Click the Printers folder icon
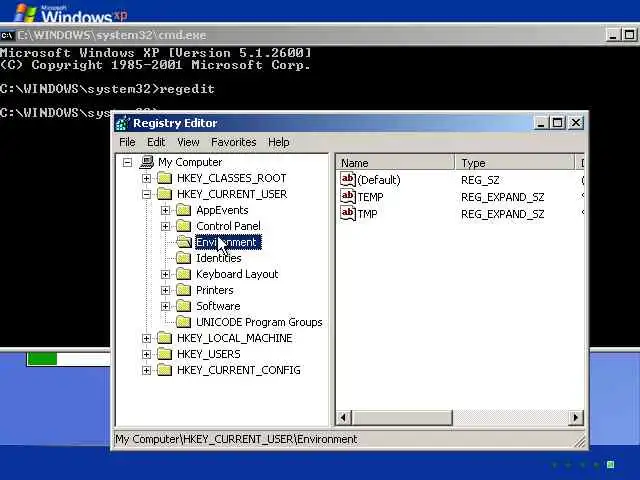 [184, 290]
